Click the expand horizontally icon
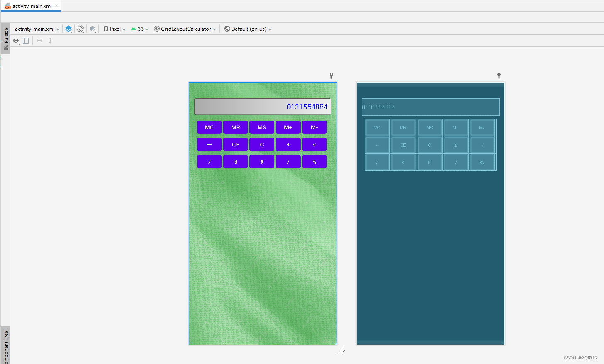This screenshot has width=604, height=364. (39, 41)
